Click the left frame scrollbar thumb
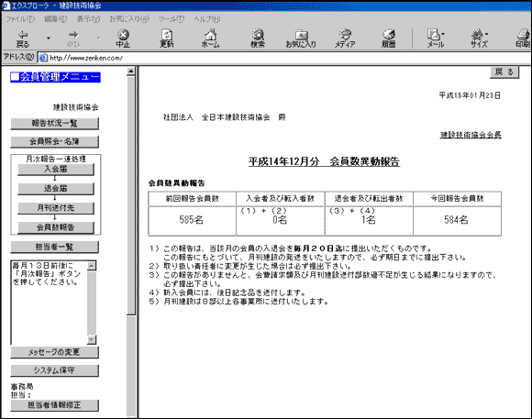The width and height of the screenshot is (532, 419). click(x=131, y=196)
